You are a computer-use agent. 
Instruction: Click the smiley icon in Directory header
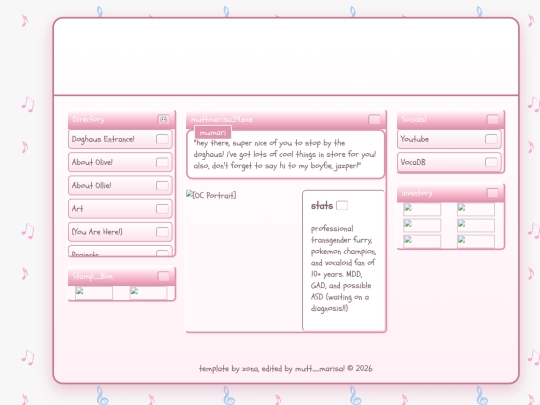pyautogui.click(x=163, y=119)
